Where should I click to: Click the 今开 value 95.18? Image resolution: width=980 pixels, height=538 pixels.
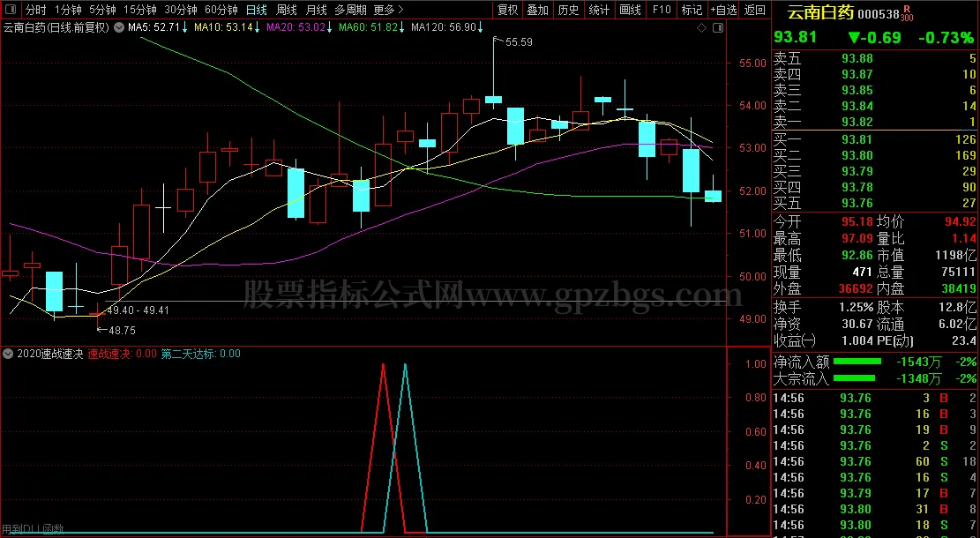coord(857,222)
